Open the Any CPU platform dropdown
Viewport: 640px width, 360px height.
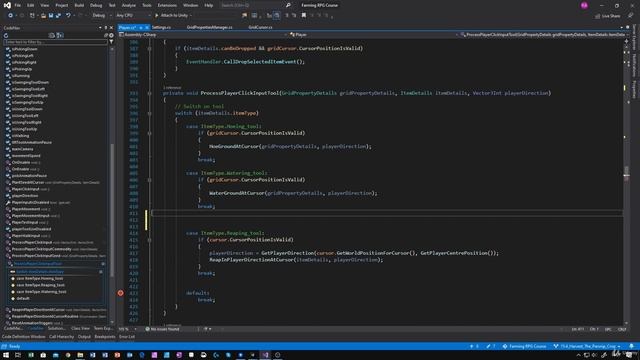(133, 16)
